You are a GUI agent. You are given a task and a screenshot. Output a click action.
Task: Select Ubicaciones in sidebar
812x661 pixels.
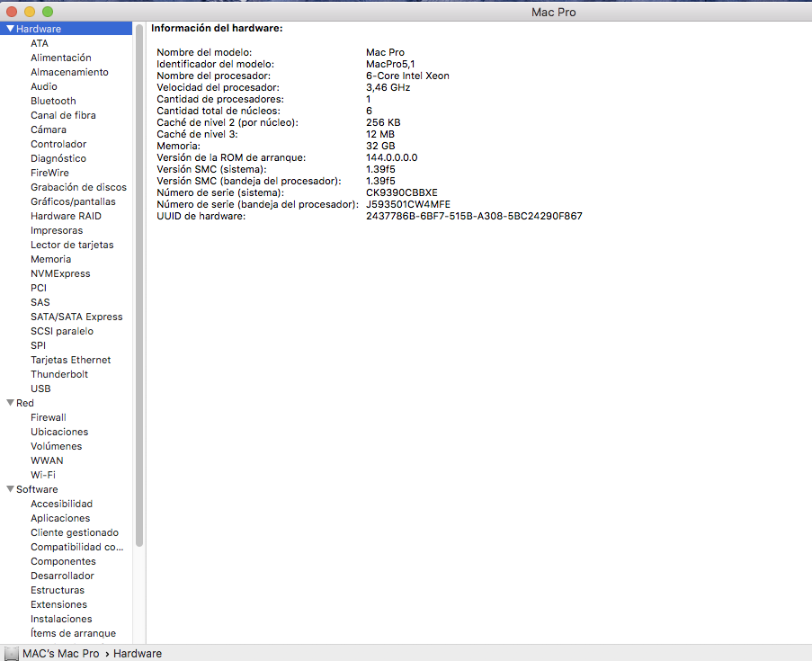(59, 432)
